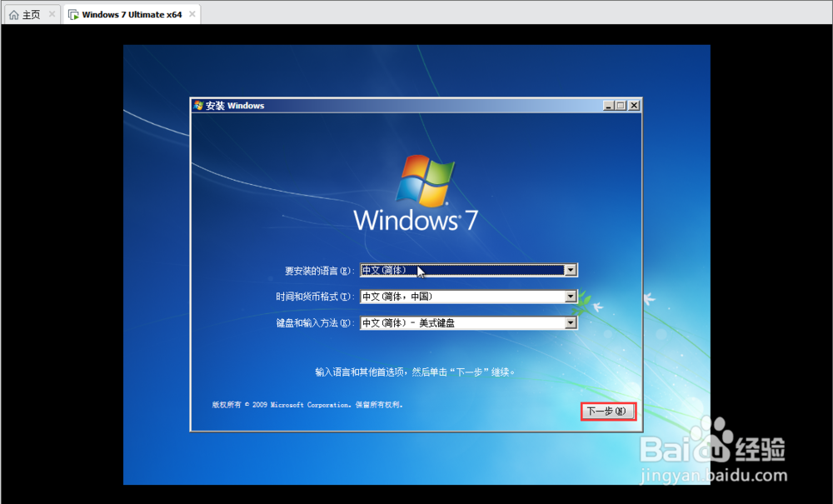Close the Windows 7 Ultimate x64 tab
Image resolution: width=833 pixels, height=504 pixels.
[x=192, y=14]
